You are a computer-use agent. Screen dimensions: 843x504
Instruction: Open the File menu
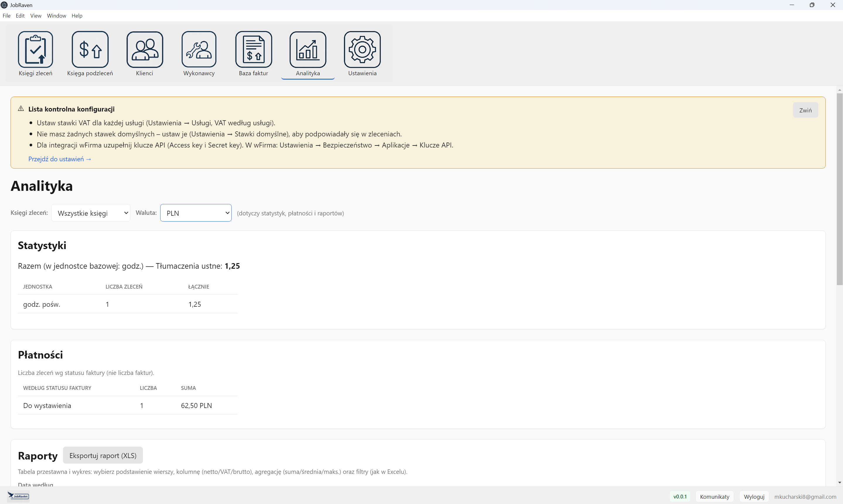point(6,16)
